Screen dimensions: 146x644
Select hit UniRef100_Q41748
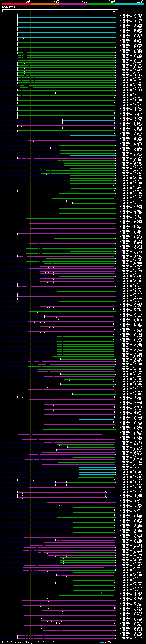pos(131,316)
